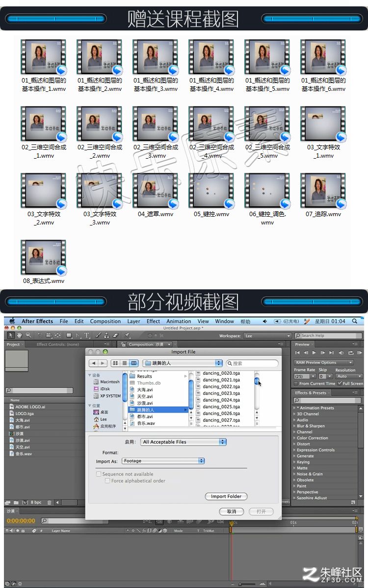
Task: Select the Selection arrow tool
Action: tap(11, 335)
